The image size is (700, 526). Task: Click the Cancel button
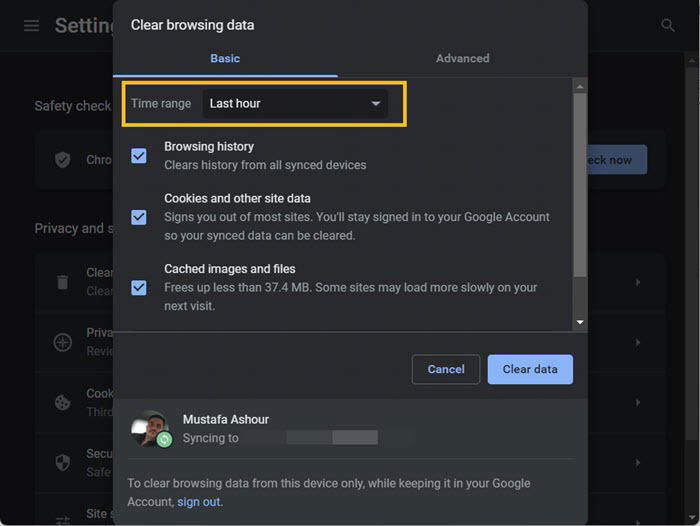coord(446,369)
